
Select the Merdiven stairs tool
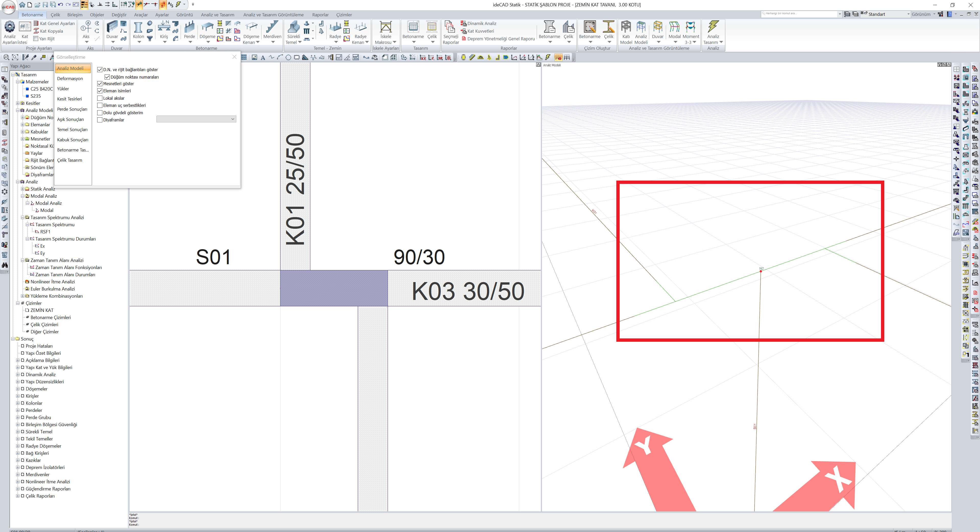272,32
